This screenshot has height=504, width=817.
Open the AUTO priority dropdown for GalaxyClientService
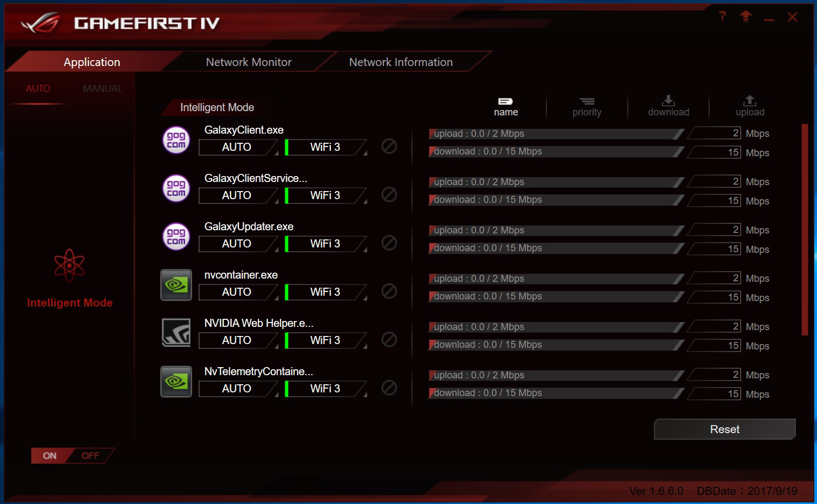(238, 195)
